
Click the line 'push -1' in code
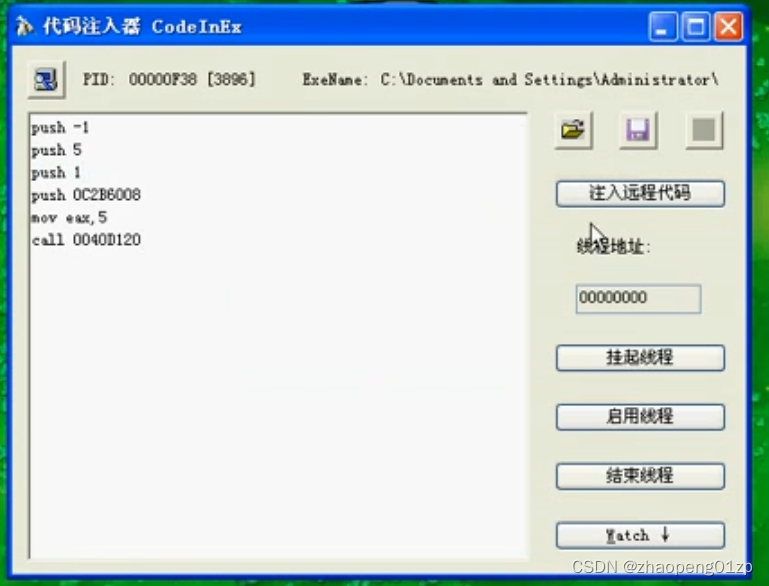60,128
